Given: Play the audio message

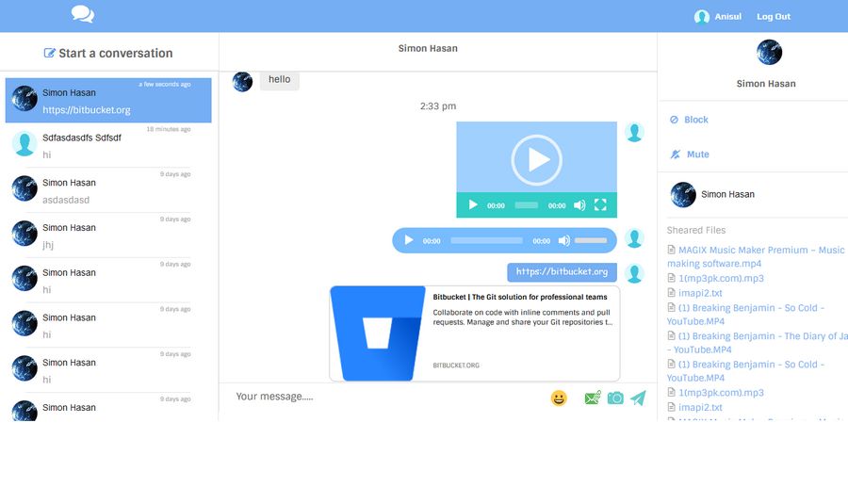Looking at the screenshot, I should [409, 240].
